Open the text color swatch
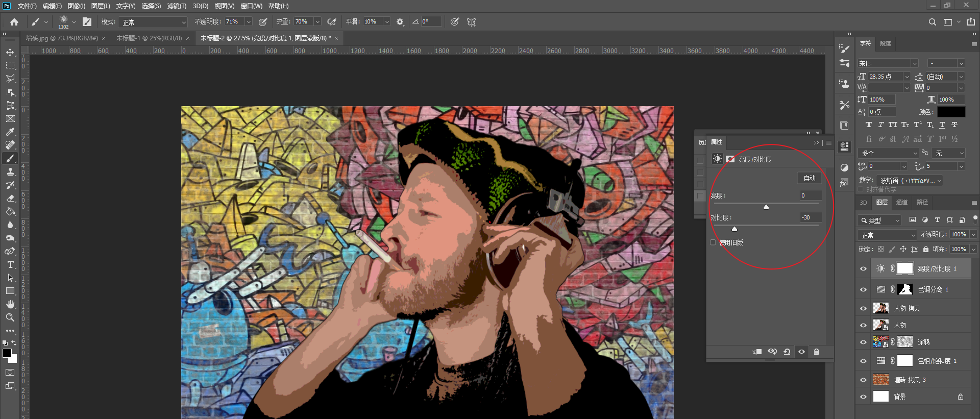 point(951,112)
